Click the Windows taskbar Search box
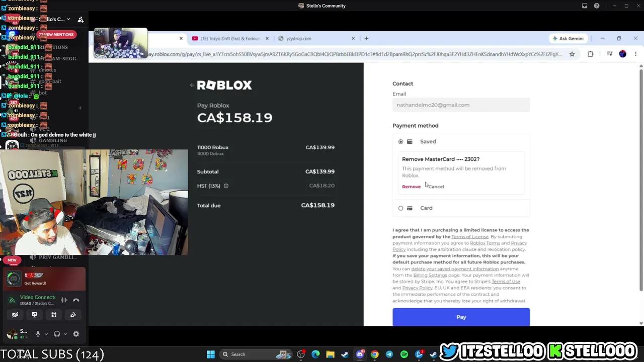 pos(257,354)
